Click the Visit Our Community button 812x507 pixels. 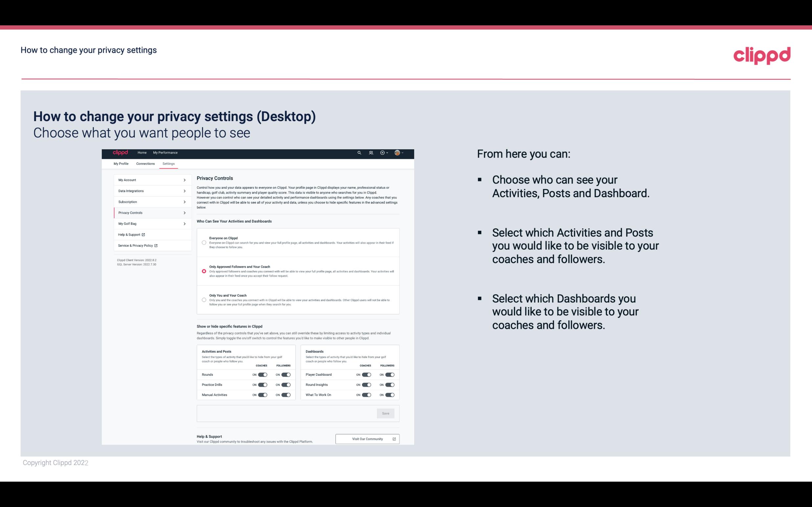point(367,439)
